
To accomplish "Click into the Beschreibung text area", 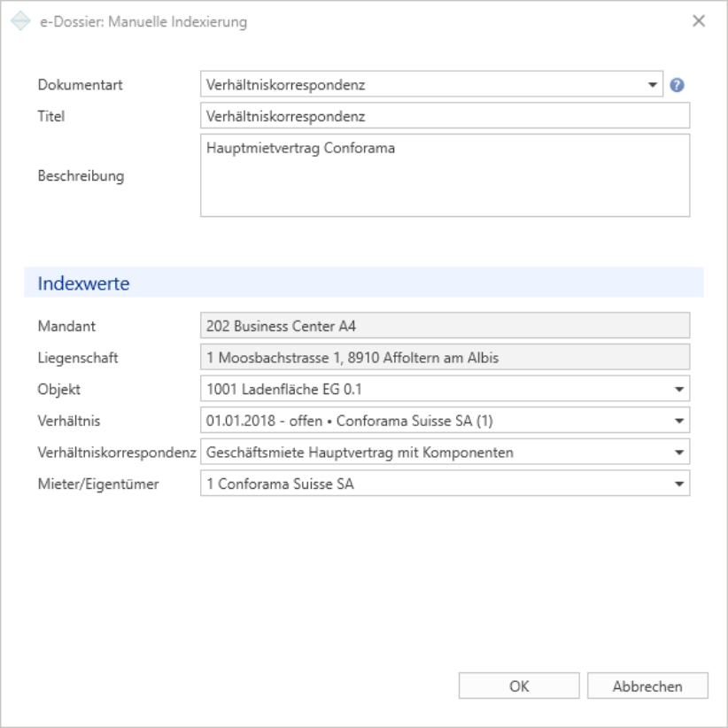I will (x=445, y=175).
